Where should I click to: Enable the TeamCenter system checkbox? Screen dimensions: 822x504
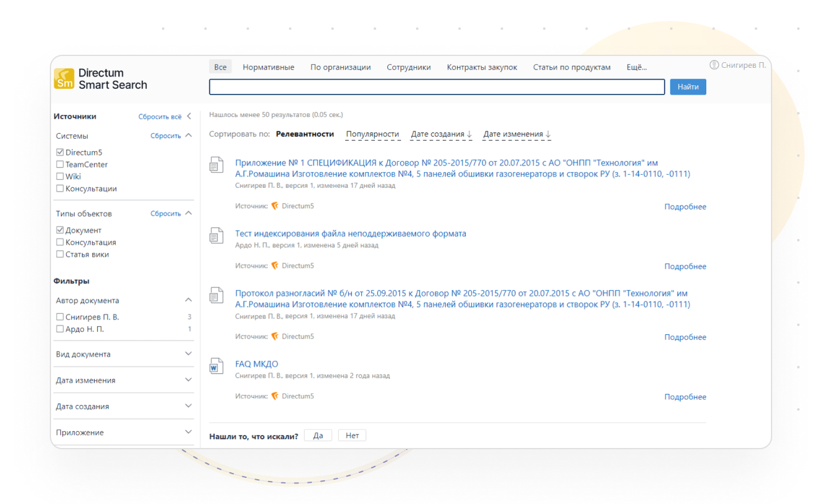60,164
